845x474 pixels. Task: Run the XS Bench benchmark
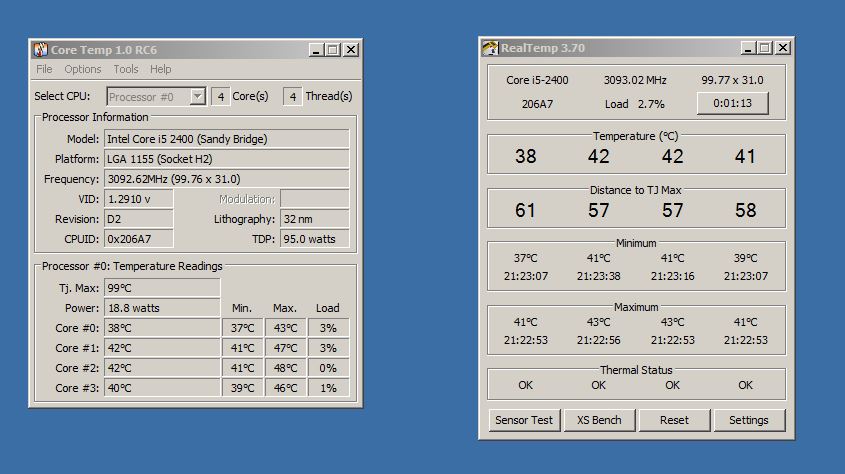point(599,420)
